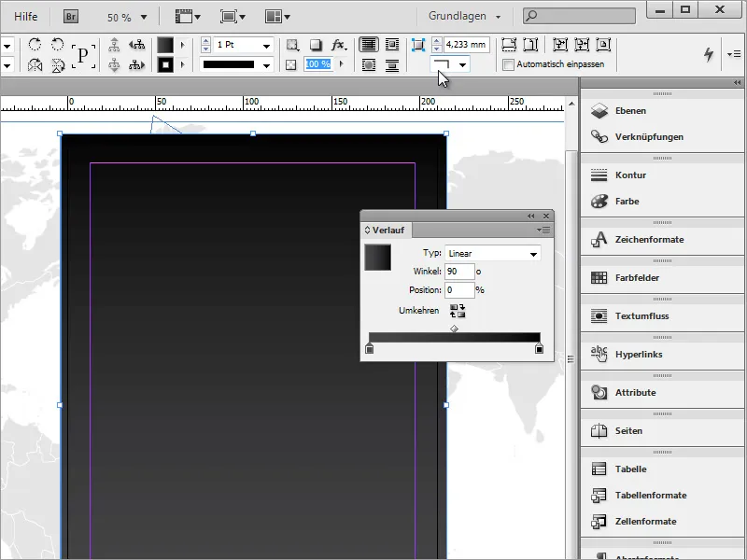Open the control panel flyout menu

[734, 54]
